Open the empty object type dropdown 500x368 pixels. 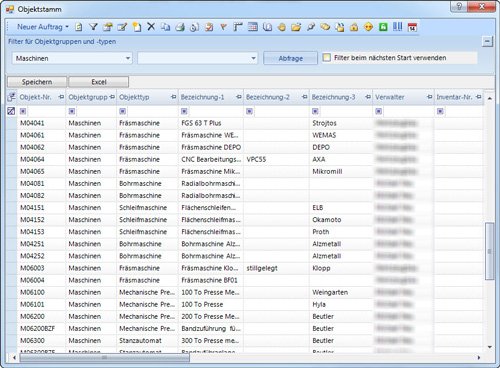(253, 58)
